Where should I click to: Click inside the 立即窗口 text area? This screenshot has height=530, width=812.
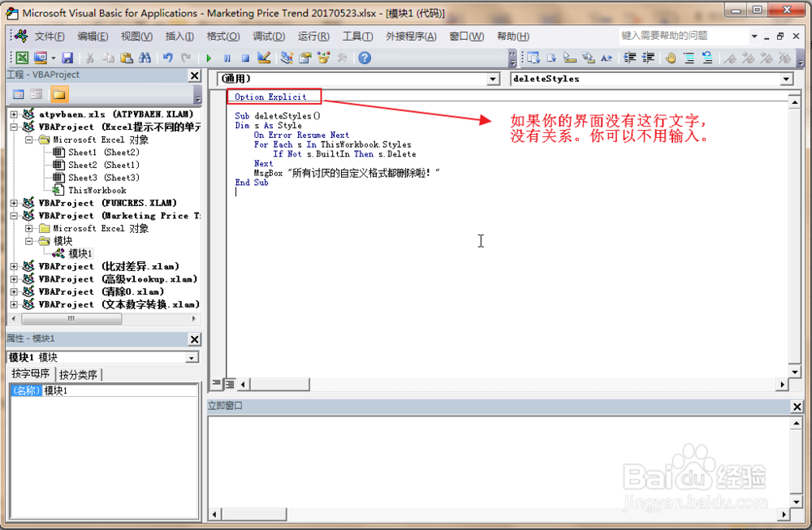[499, 462]
